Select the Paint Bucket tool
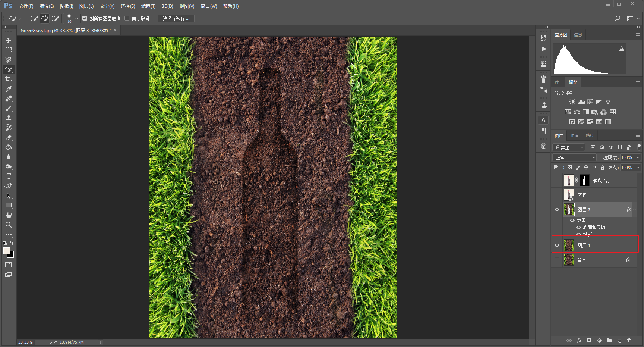 click(x=8, y=147)
